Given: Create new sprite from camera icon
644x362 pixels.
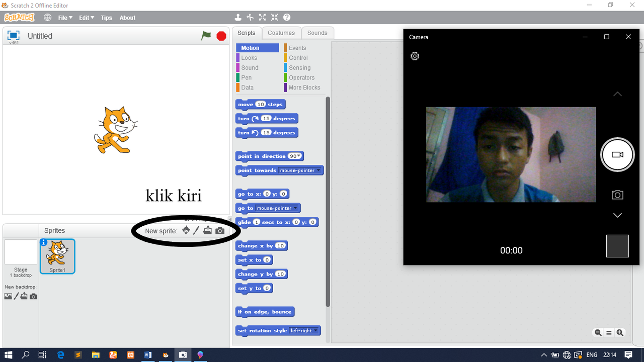Looking at the screenshot, I should click(x=220, y=231).
